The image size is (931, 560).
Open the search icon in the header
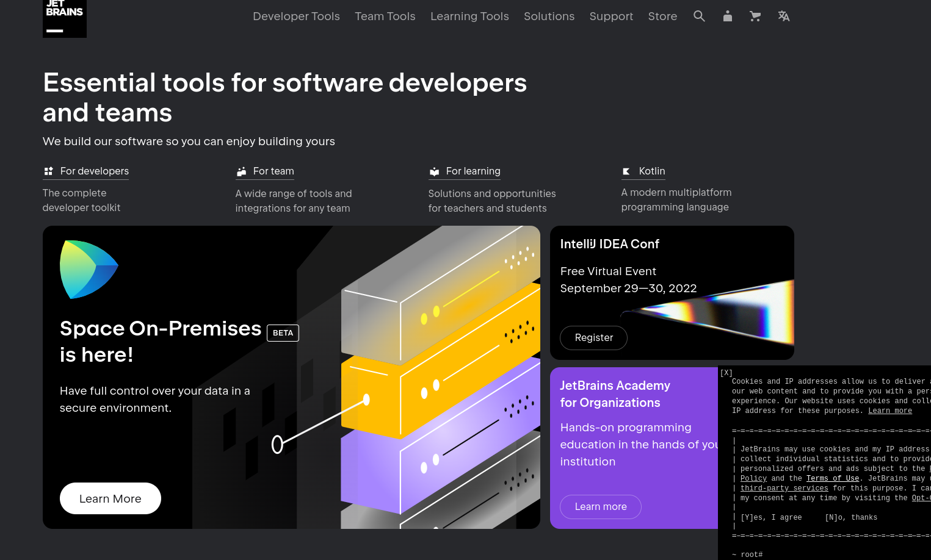tap(699, 16)
